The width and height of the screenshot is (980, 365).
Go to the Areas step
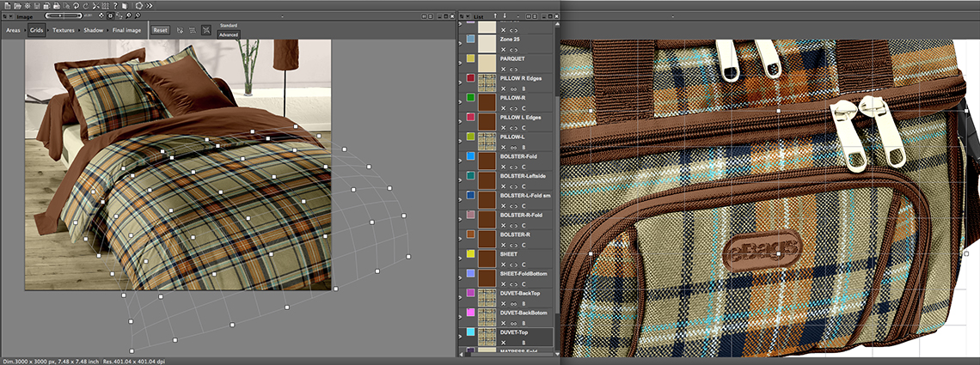click(13, 30)
